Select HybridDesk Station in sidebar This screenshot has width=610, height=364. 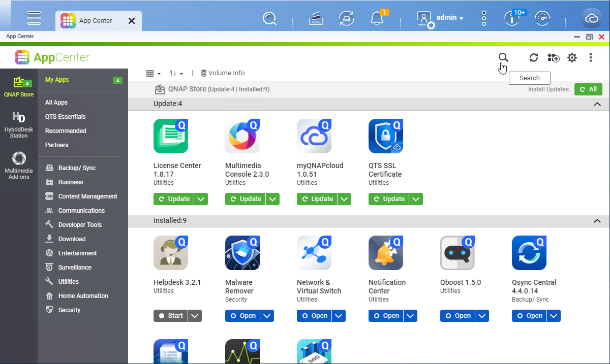(x=19, y=125)
